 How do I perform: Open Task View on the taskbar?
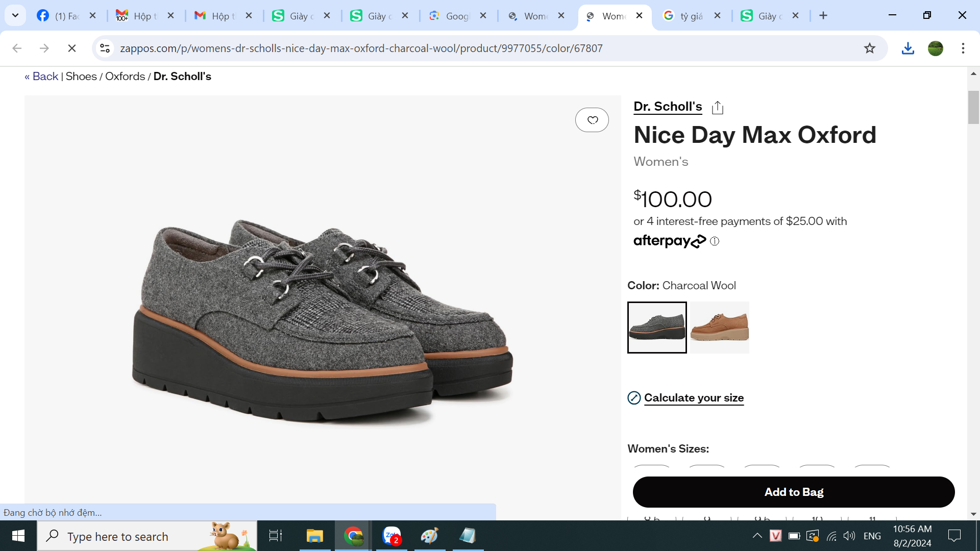276,536
